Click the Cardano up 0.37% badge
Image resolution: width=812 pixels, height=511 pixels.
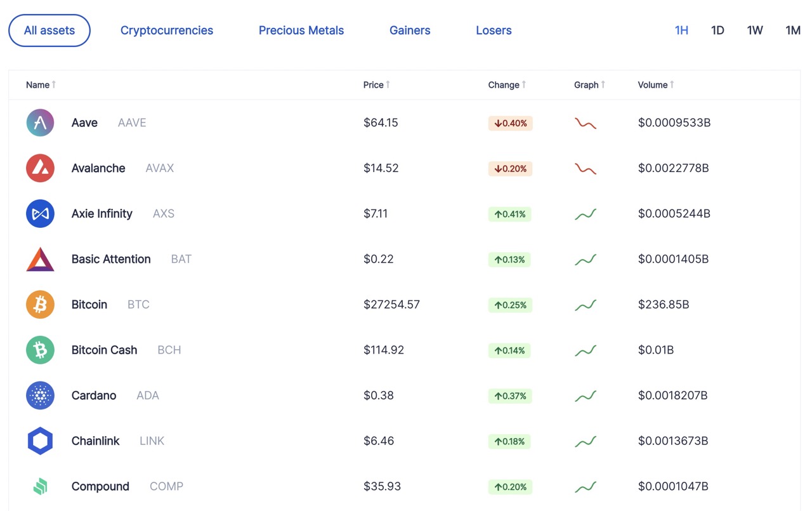click(509, 396)
